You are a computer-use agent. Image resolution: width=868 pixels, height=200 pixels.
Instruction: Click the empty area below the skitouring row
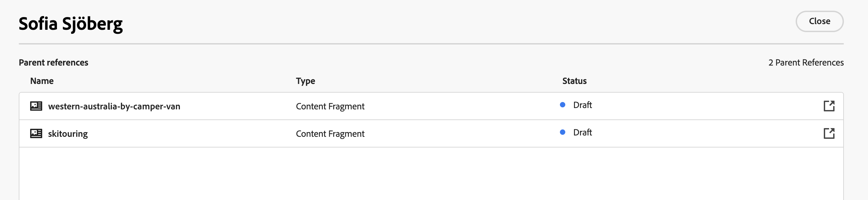tap(431, 173)
